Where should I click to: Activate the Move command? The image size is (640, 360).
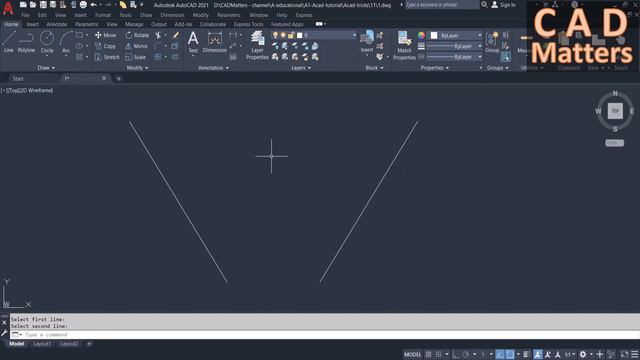105,35
